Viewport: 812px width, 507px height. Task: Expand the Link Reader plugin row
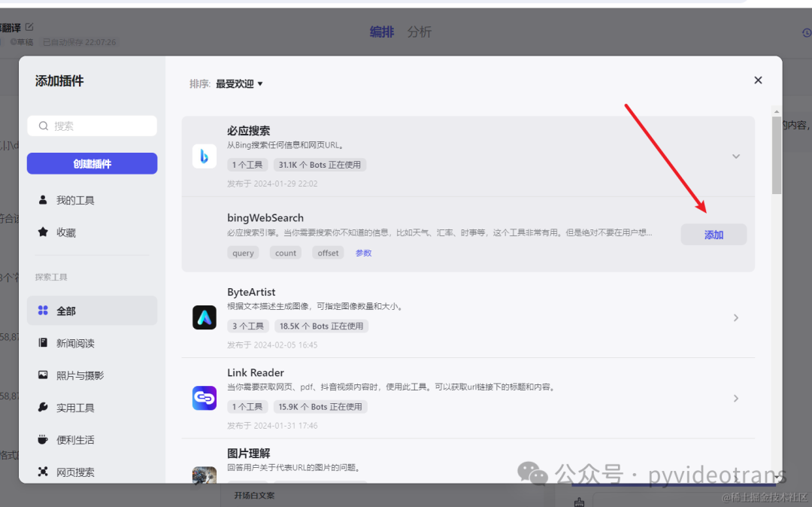click(x=736, y=398)
